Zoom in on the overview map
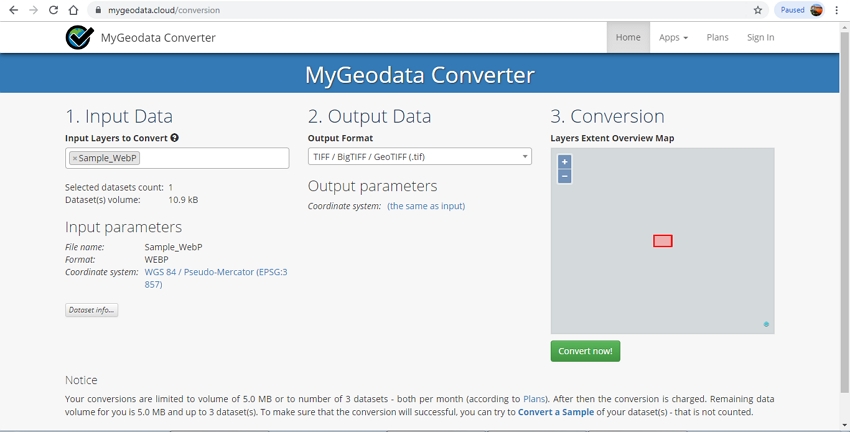 (x=564, y=162)
